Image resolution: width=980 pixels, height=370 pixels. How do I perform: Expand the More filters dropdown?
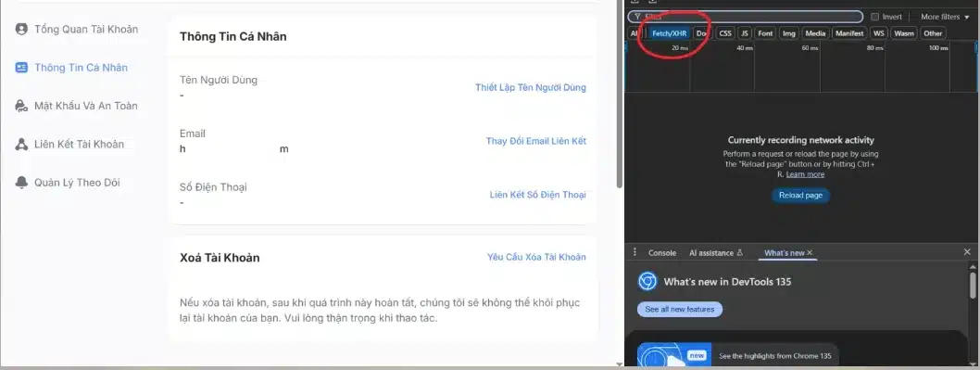(x=945, y=17)
